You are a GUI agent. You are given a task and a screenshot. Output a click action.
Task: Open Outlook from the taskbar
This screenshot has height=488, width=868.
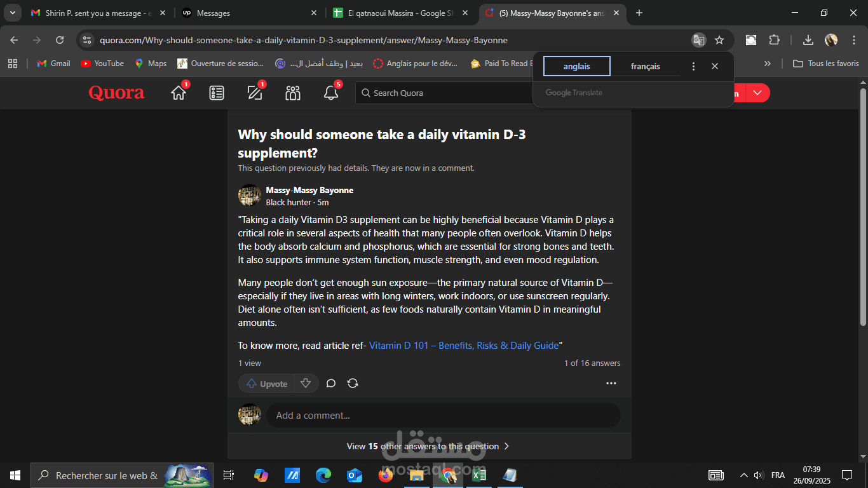coord(355,475)
